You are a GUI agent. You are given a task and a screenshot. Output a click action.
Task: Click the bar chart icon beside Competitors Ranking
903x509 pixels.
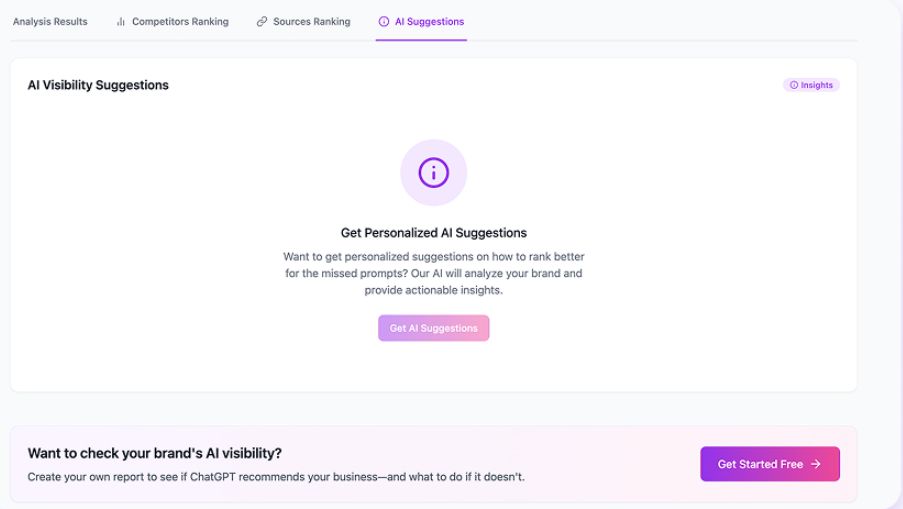click(x=121, y=22)
